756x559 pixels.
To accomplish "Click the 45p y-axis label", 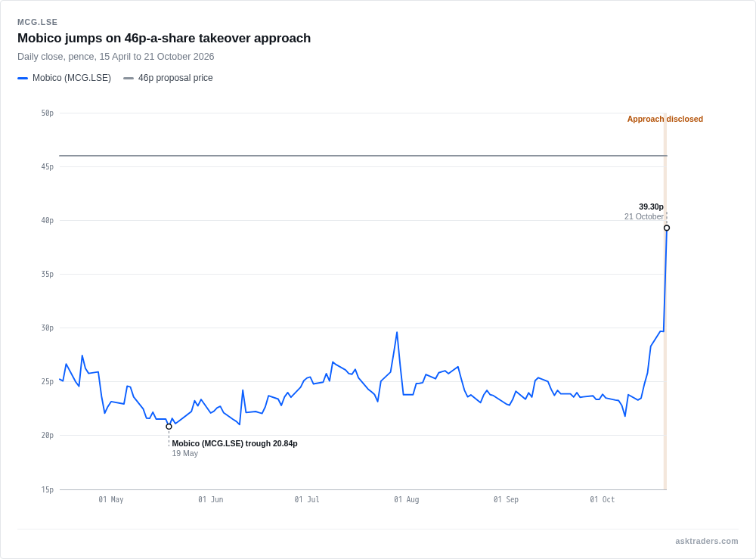I will tap(47, 167).
